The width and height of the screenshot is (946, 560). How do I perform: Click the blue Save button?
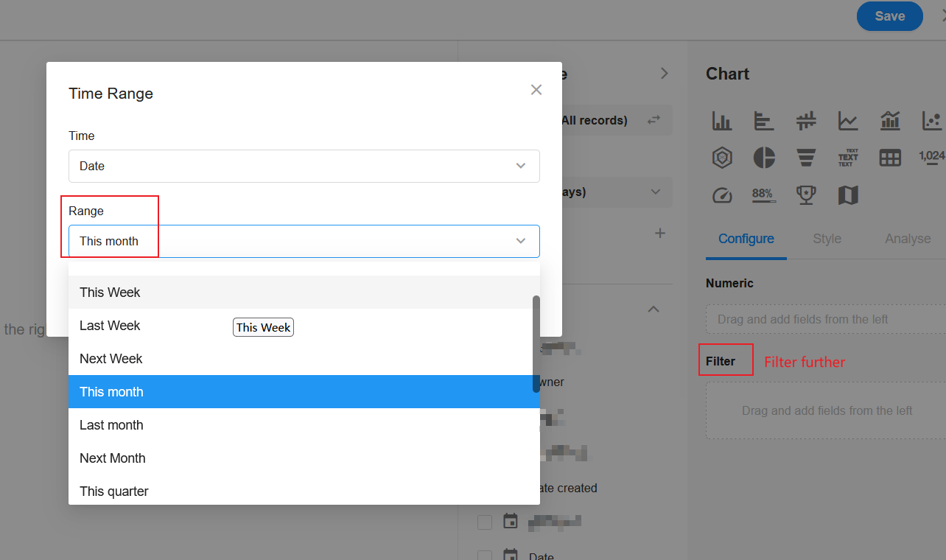tap(889, 16)
